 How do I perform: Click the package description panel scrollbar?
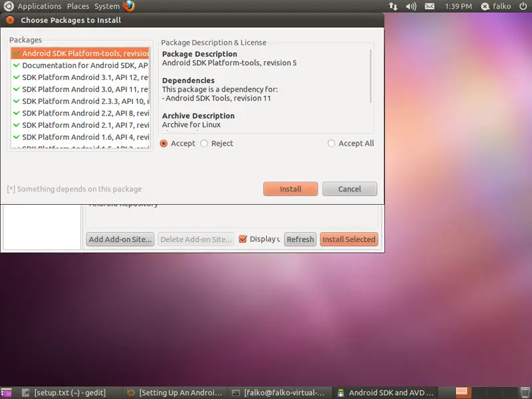[370, 76]
